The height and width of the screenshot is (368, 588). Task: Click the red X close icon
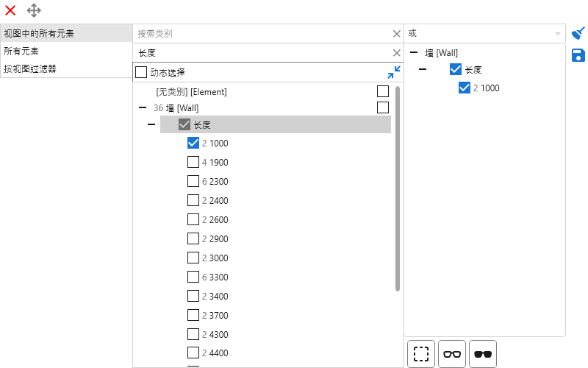point(10,10)
